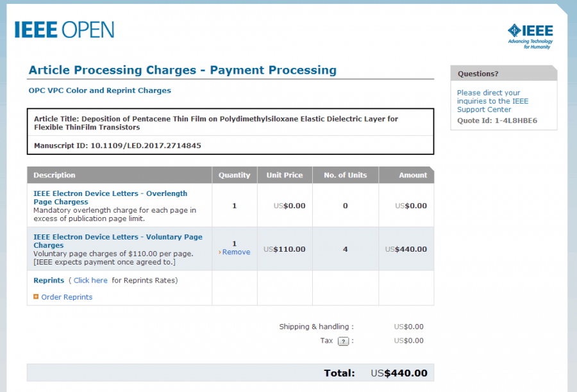Image resolution: width=577 pixels, height=392 pixels.
Task: Select the Quantity column header
Action: click(x=235, y=175)
